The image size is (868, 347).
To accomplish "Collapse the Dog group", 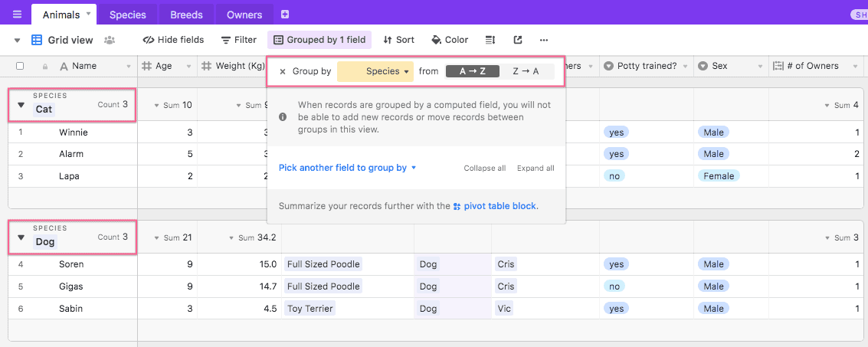I will point(21,237).
